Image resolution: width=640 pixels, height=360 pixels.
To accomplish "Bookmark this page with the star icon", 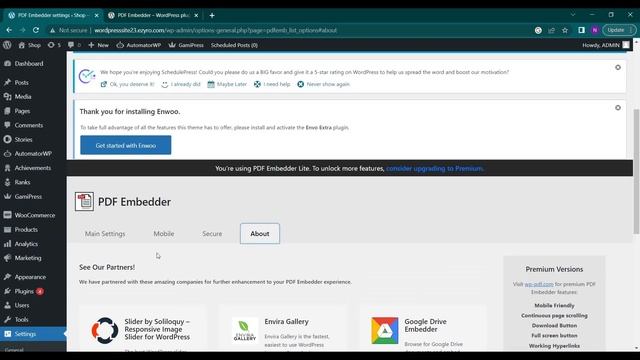I will (x=565, y=30).
